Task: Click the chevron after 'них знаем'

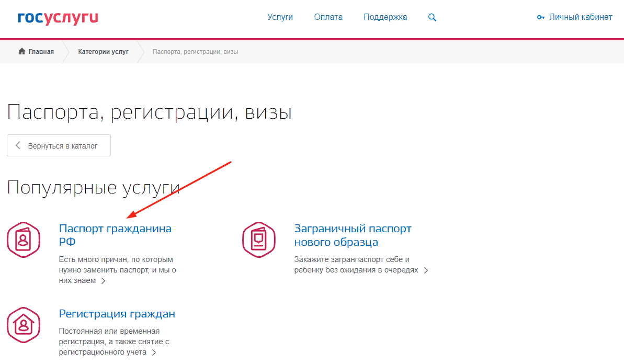Action: (104, 281)
